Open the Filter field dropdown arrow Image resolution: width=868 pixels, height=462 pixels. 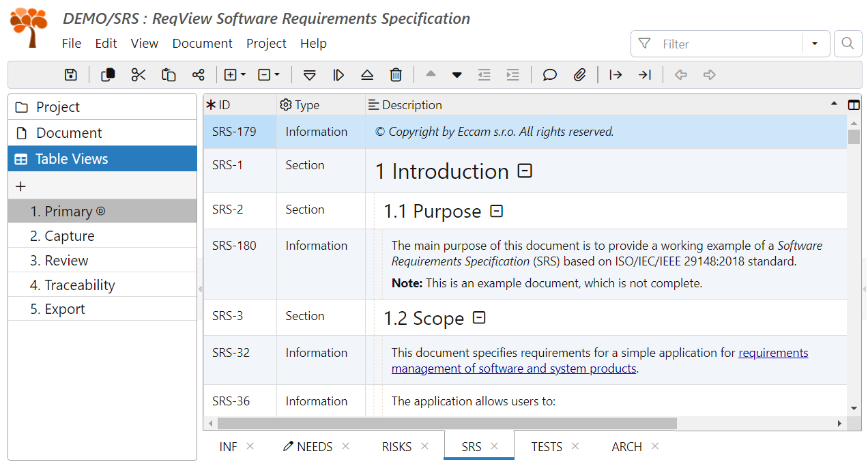[815, 43]
